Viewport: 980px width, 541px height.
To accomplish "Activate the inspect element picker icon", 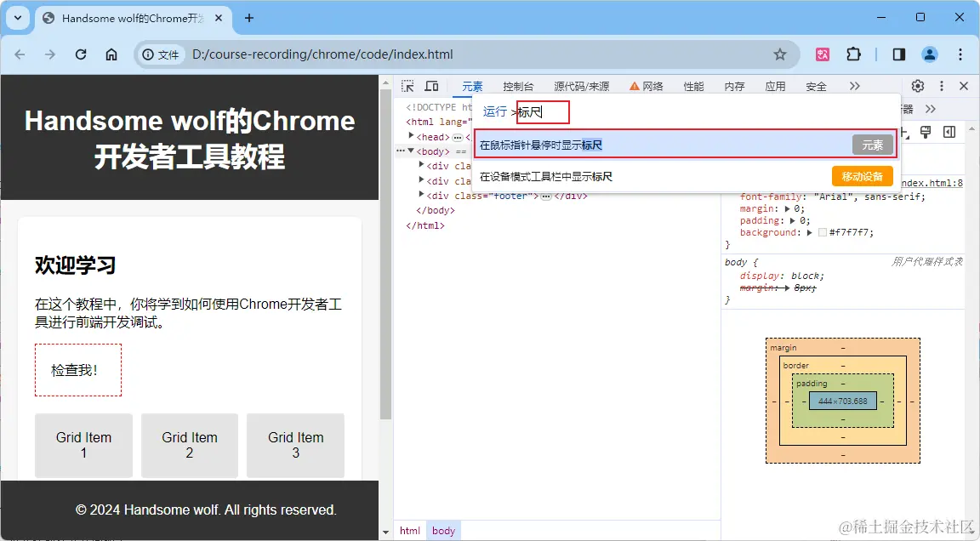I will coord(407,86).
